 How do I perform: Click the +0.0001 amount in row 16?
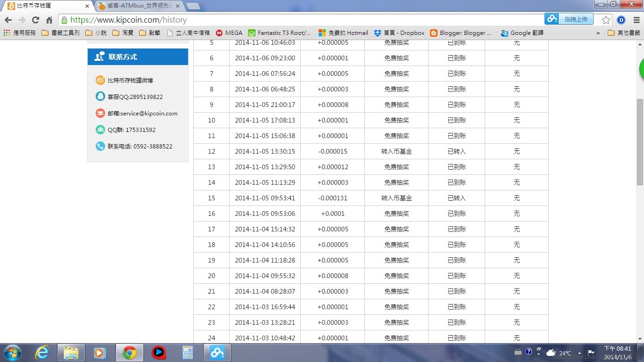[333, 214]
